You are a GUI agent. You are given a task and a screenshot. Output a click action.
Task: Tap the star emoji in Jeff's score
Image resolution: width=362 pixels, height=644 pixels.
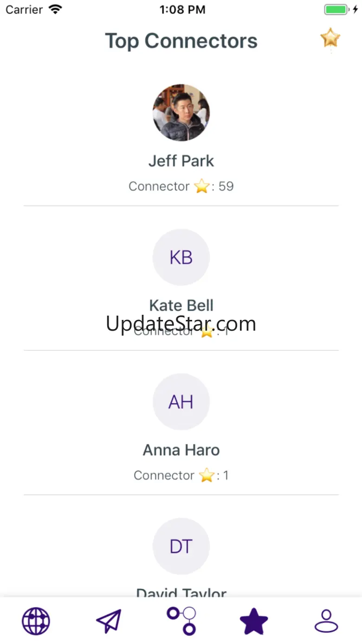tap(202, 187)
